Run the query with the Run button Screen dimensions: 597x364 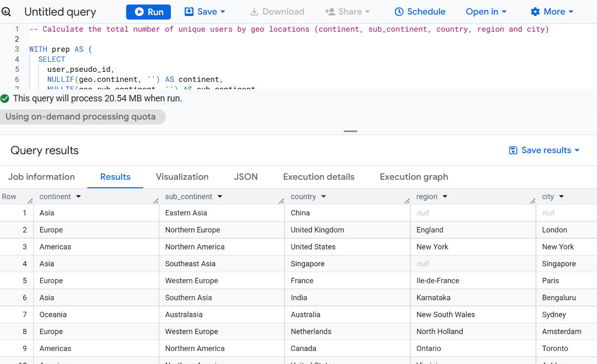(148, 12)
